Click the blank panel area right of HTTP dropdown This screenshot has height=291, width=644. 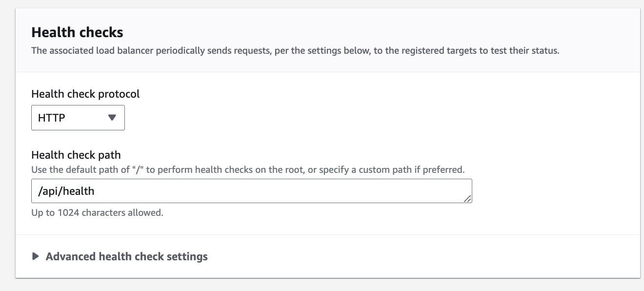pyautogui.click(x=342, y=118)
